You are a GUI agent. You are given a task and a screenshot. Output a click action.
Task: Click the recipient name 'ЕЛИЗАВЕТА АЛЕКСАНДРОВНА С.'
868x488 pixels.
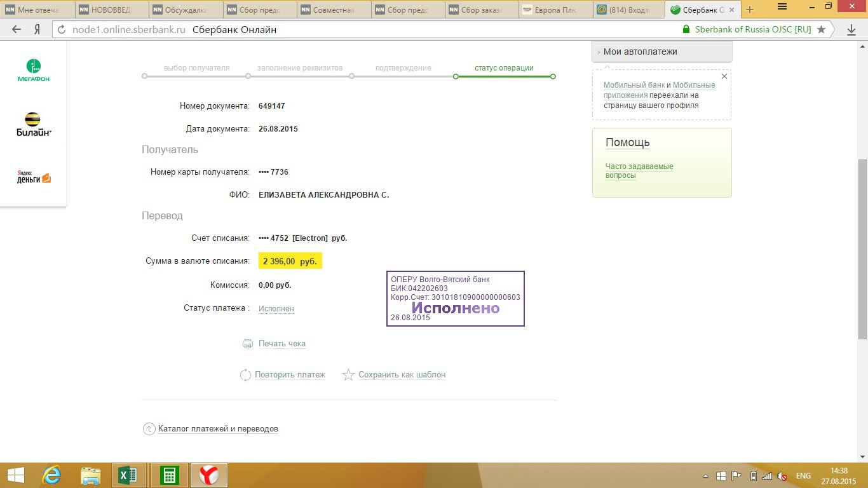(x=324, y=195)
